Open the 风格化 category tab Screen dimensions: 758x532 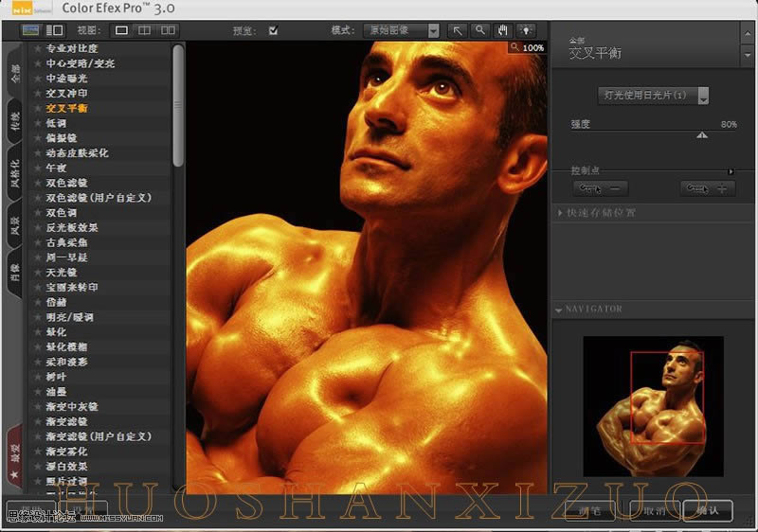click(x=14, y=179)
